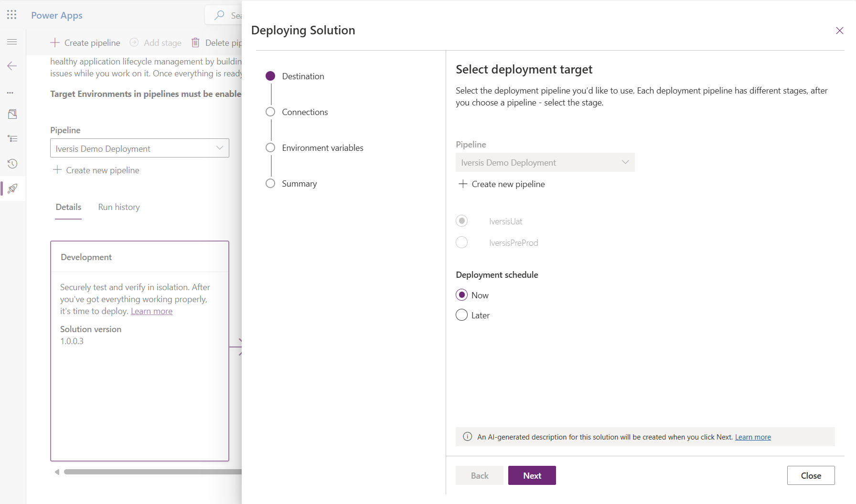The height and width of the screenshot is (504, 856).
Task: Toggle the hamburger navigation menu
Action: click(12, 42)
